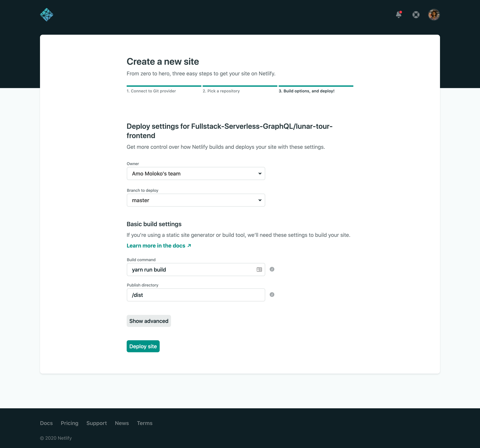Show info for Publish directory field
This screenshot has height=448, width=480.
[x=272, y=295]
